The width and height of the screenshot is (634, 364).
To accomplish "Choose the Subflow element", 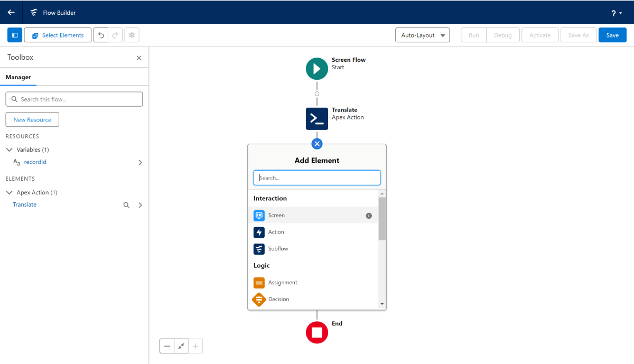I will (x=278, y=249).
